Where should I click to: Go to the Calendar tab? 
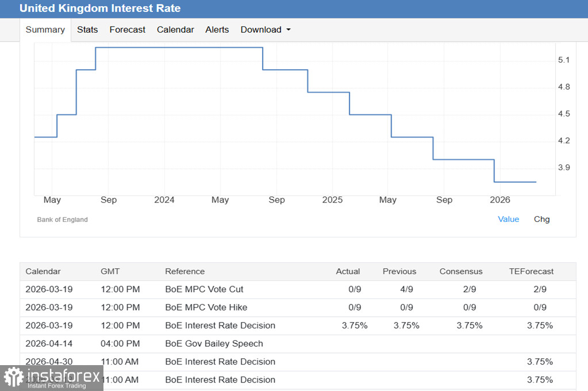click(175, 30)
